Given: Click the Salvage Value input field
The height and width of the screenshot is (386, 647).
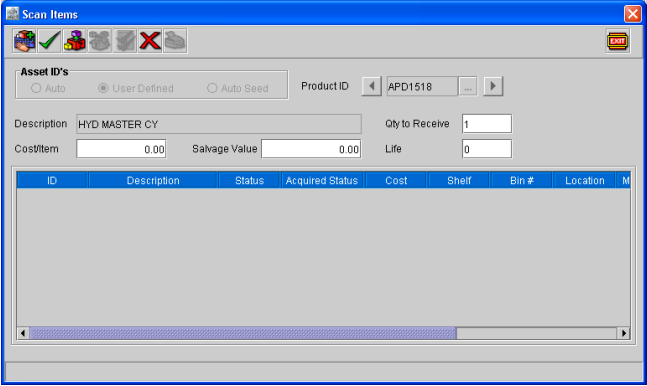Looking at the screenshot, I should (x=311, y=149).
